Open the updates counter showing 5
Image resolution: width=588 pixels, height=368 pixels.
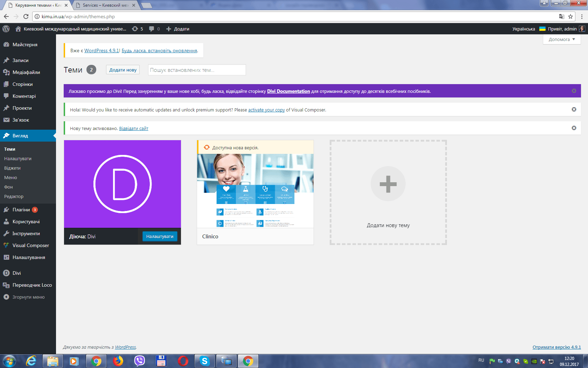point(137,29)
